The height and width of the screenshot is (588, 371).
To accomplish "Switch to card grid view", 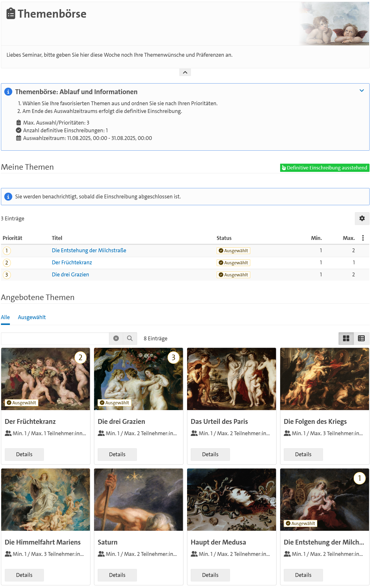I will (x=346, y=338).
